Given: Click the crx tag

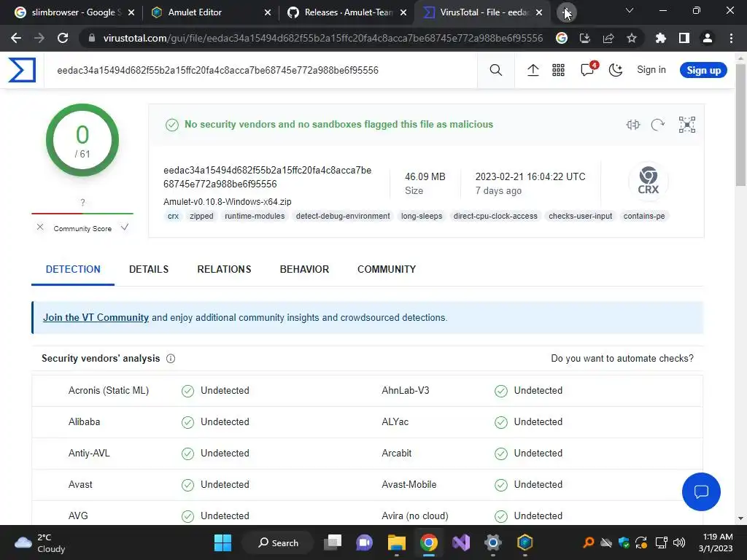Looking at the screenshot, I should (x=173, y=216).
